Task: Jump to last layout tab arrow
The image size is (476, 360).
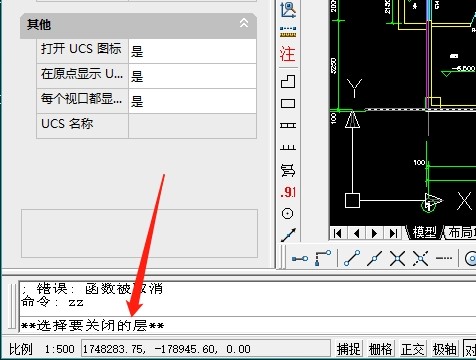Action: (x=393, y=233)
